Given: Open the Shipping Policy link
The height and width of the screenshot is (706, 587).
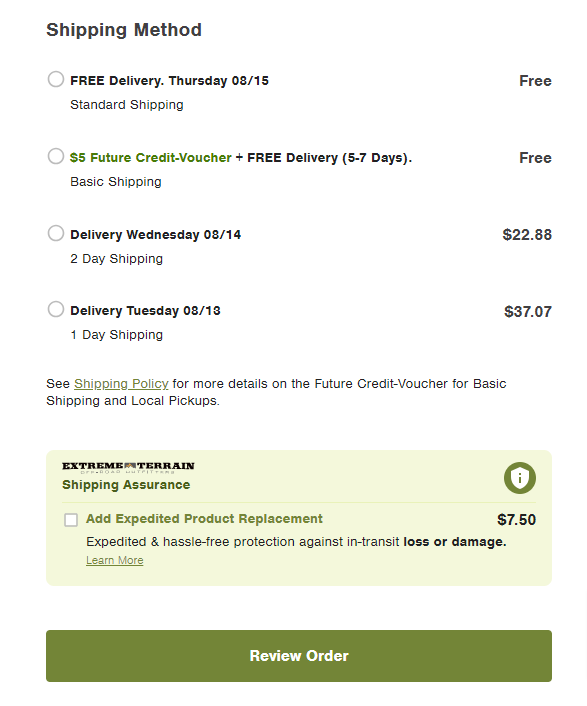Looking at the screenshot, I should (121, 384).
